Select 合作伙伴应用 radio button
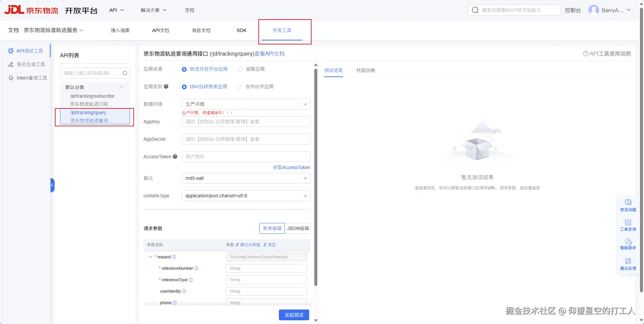644x324 pixels. (239, 87)
